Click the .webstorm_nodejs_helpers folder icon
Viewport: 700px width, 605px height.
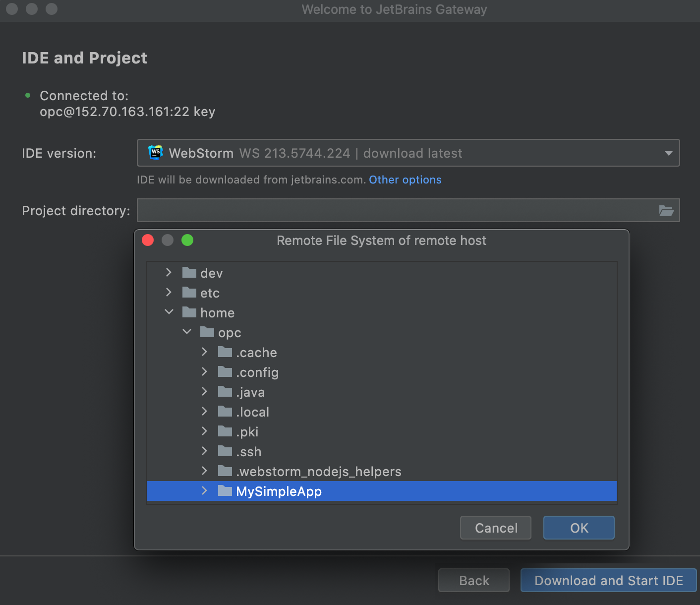click(225, 471)
